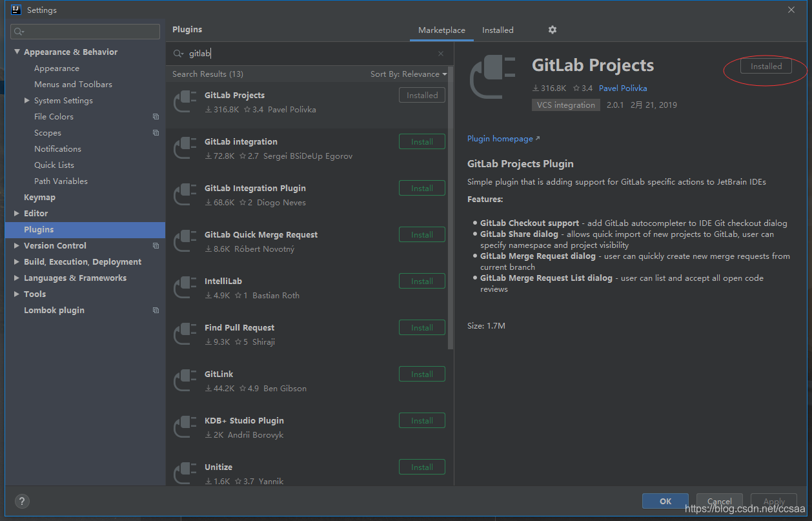Click the GitLab integration plugin icon
This screenshot has width=812, height=521.
185,148
